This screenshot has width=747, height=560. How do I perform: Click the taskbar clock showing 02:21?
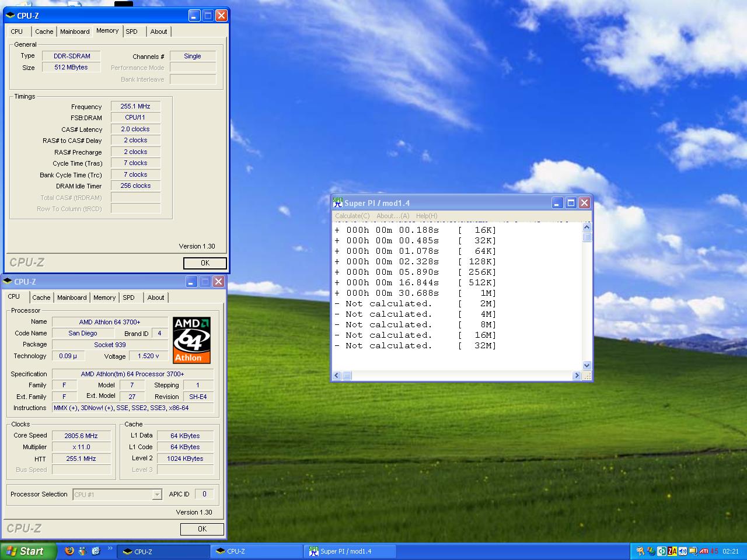coord(731,551)
